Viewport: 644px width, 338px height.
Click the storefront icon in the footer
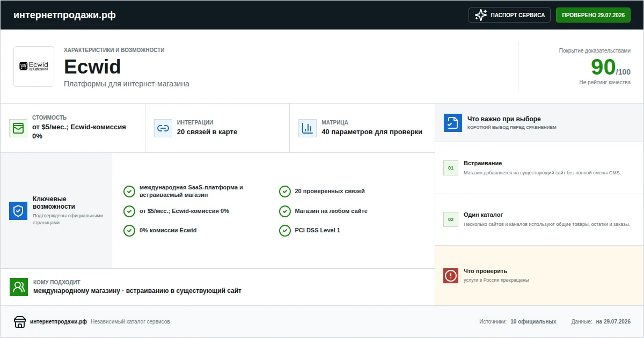pos(20,322)
